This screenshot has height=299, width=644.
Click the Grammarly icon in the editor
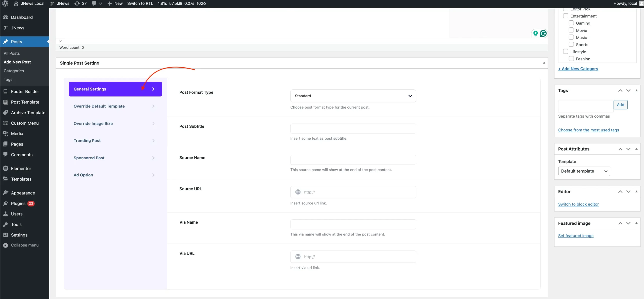543,33
